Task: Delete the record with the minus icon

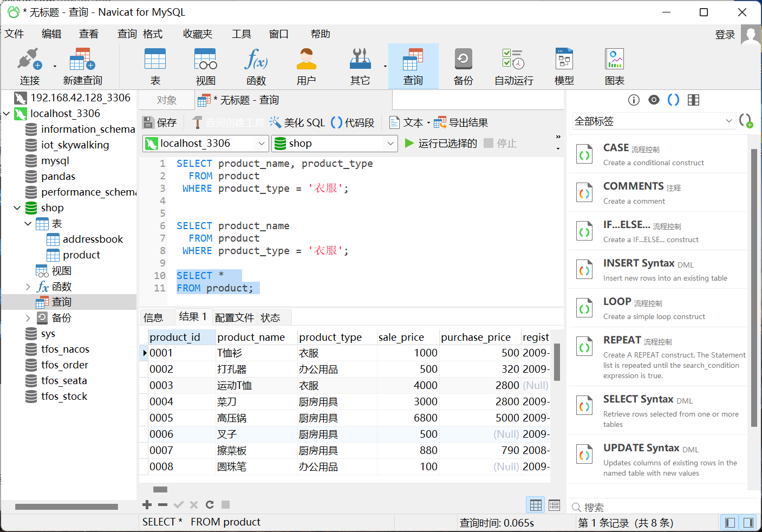Action: coord(162,504)
